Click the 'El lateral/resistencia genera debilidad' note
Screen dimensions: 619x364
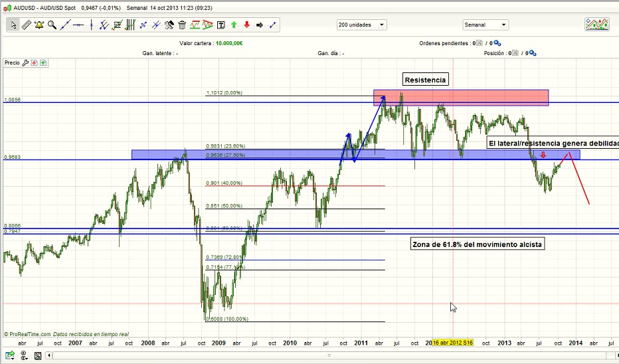tap(553, 143)
